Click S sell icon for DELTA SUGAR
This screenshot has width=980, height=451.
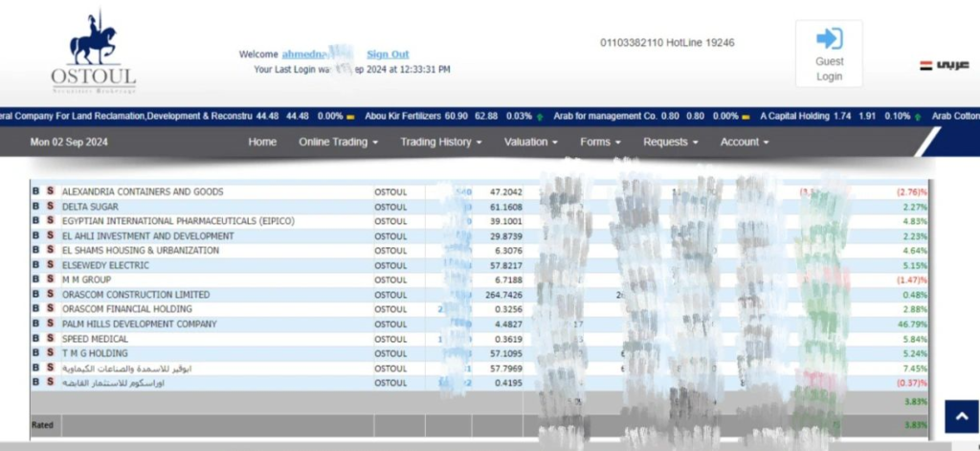coord(50,207)
